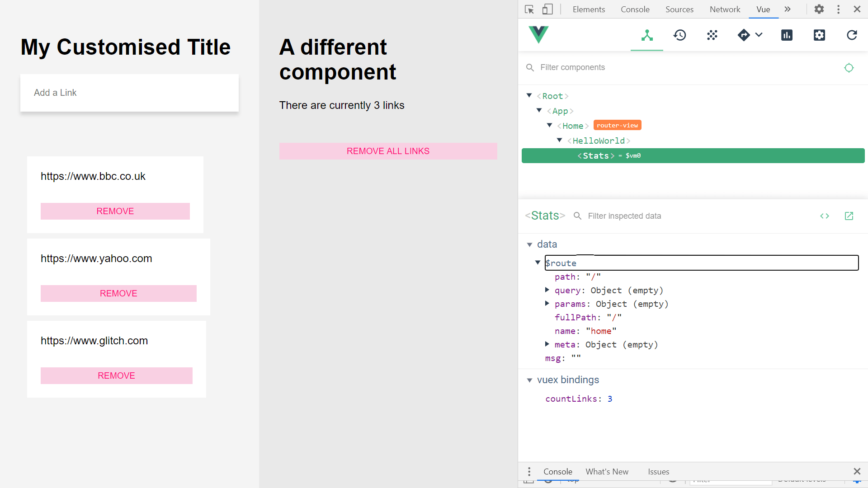Open Stats component in editor icon
868x488 pixels.
point(849,216)
